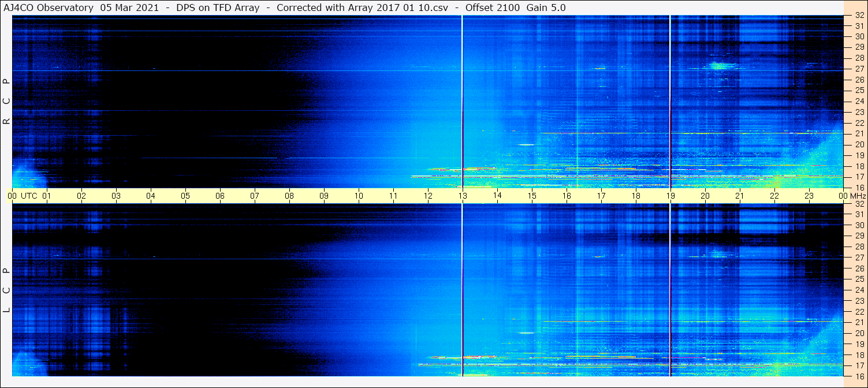Click the '09' hour tick label
The image size is (868, 388).
tap(324, 196)
